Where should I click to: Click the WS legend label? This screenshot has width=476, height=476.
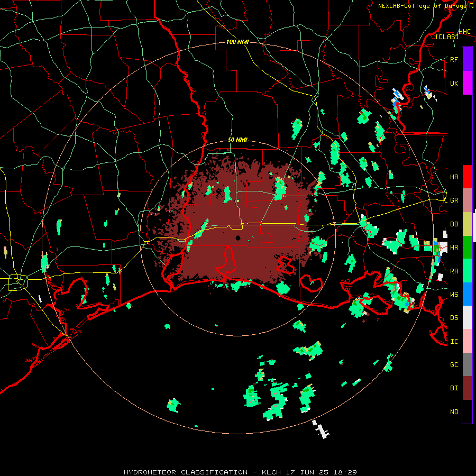click(x=454, y=295)
